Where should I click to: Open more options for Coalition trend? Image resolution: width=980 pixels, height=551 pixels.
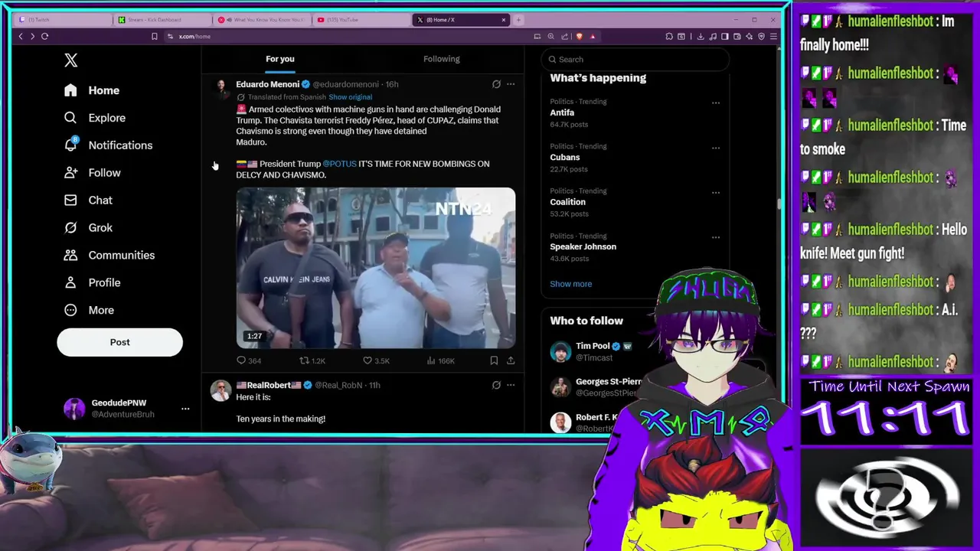715,192
